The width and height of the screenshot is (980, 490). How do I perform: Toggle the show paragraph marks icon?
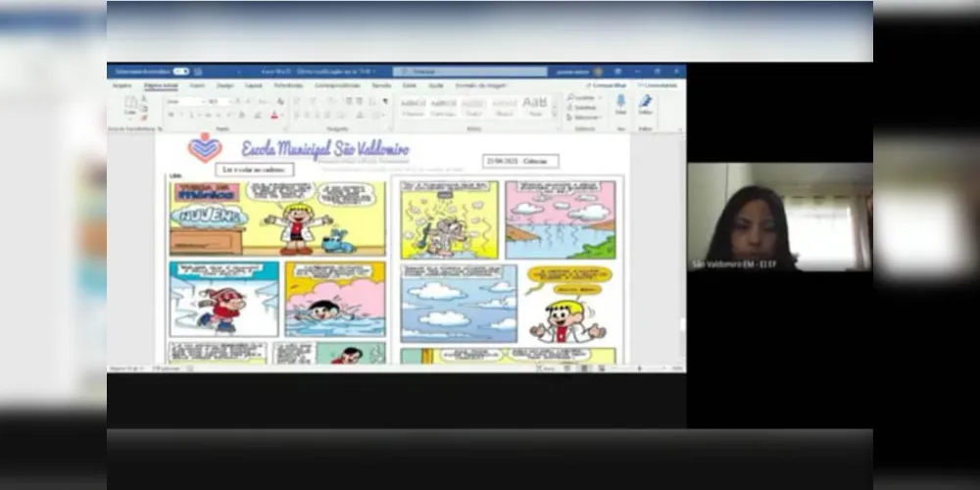click(x=385, y=101)
